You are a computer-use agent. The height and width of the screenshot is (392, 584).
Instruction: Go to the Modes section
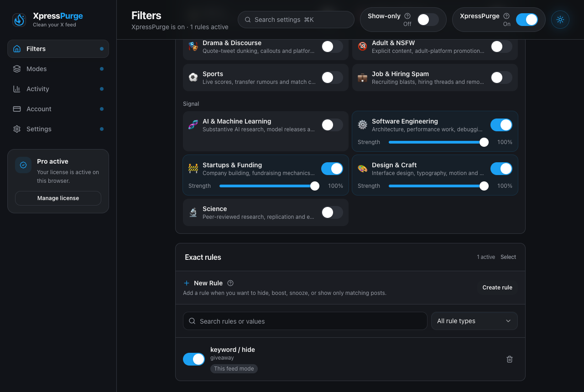point(58,69)
